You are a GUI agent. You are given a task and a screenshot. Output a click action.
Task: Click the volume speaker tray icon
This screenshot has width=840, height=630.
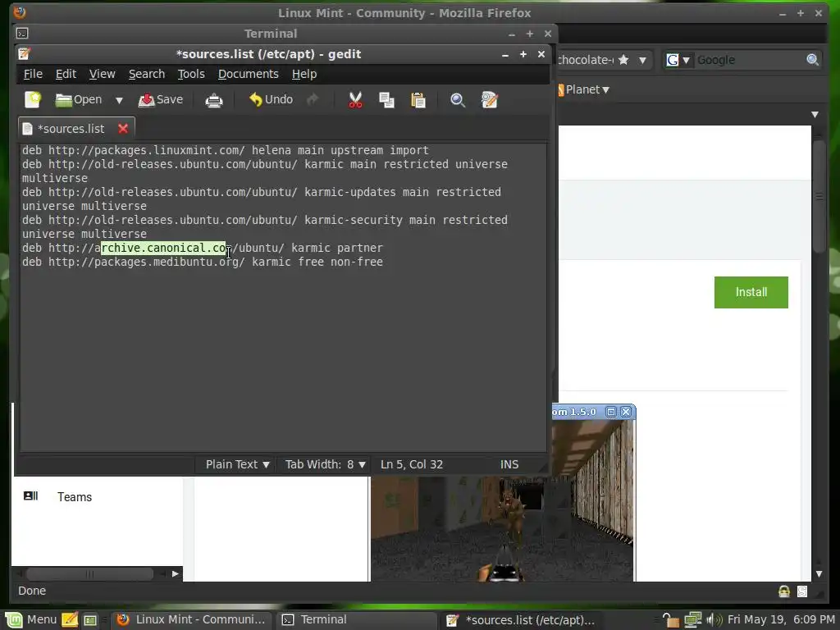coord(714,620)
